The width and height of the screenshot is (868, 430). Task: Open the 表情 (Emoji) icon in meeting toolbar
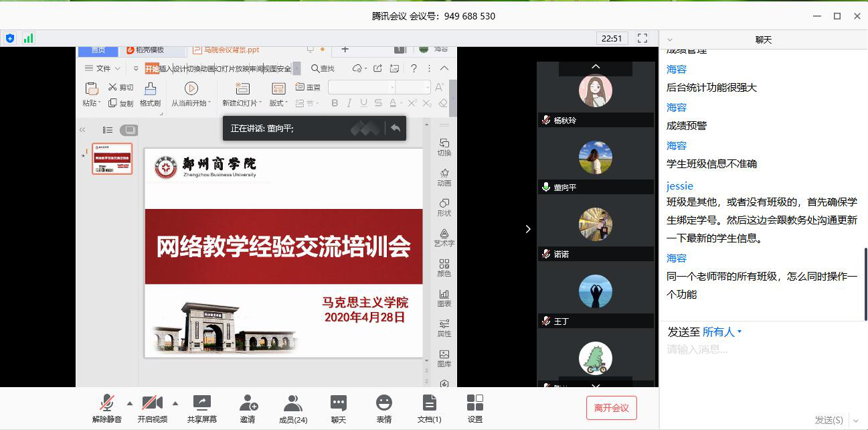[x=383, y=407]
